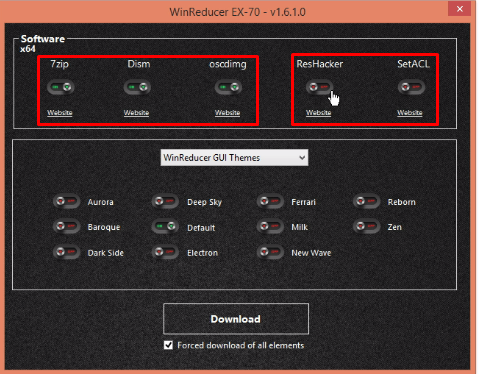Enable the Aurora theme switch
This screenshot has width=479, height=374.
click(x=67, y=201)
